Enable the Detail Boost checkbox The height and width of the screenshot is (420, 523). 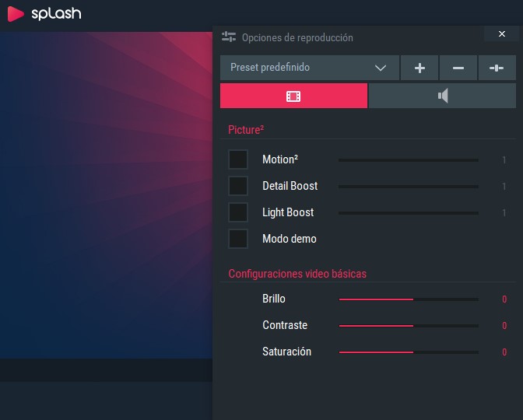pyautogui.click(x=238, y=186)
